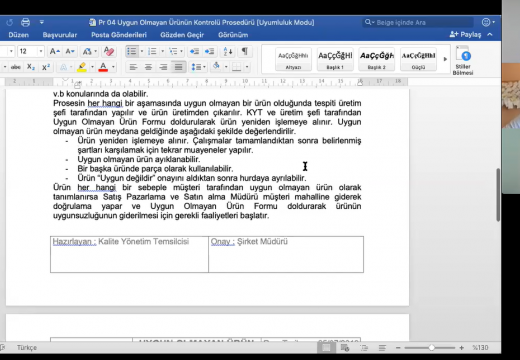The height and width of the screenshot is (360, 520).
Task: Align the text to the left
Action: pyautogui.click(x=133, y=67)
